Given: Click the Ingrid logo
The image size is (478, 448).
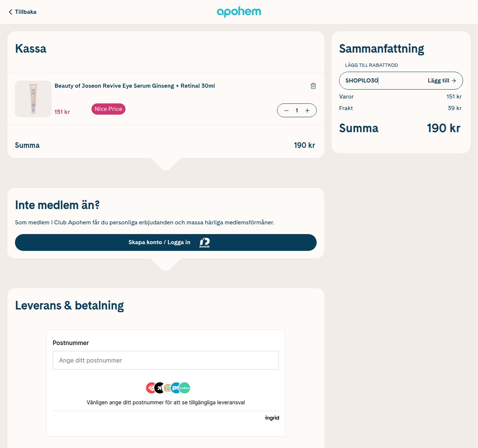Looking at the screenshot, I should (272, 418).
